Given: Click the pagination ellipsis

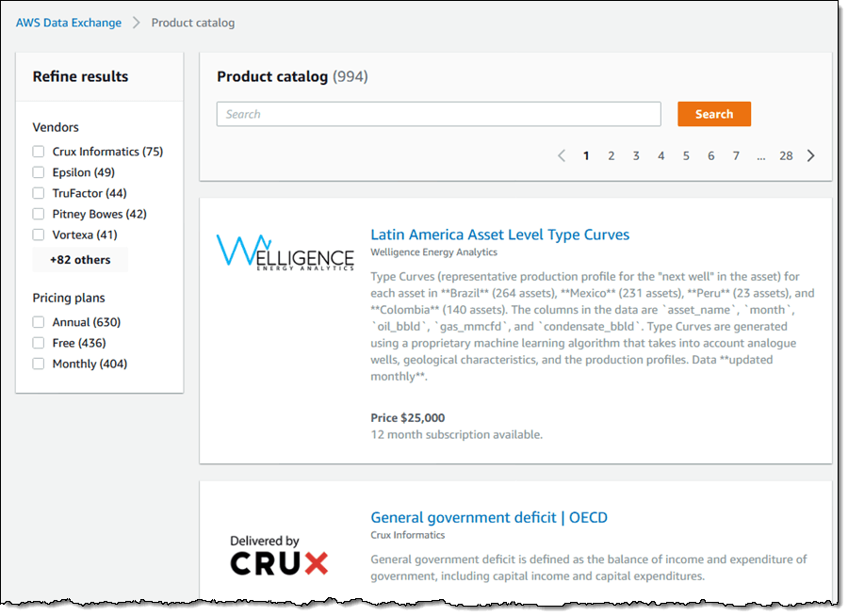Looking at the screenshot, I should [x=761, y=157].
